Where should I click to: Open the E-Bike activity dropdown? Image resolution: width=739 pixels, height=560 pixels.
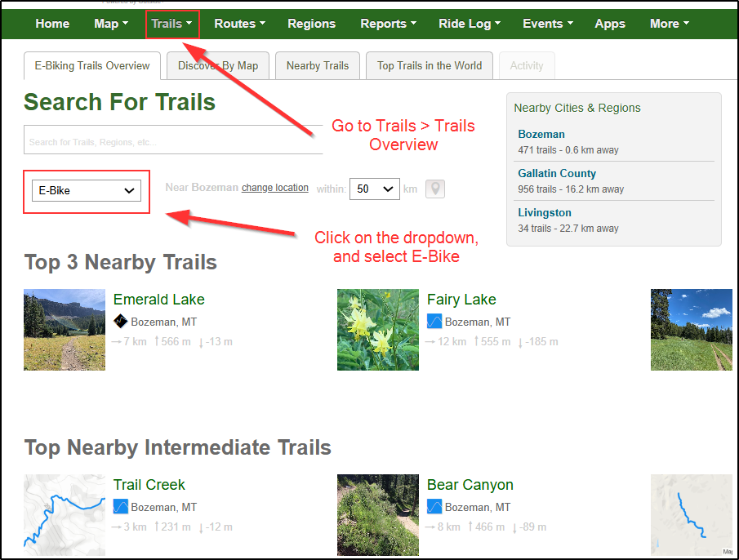click(87, 191)
